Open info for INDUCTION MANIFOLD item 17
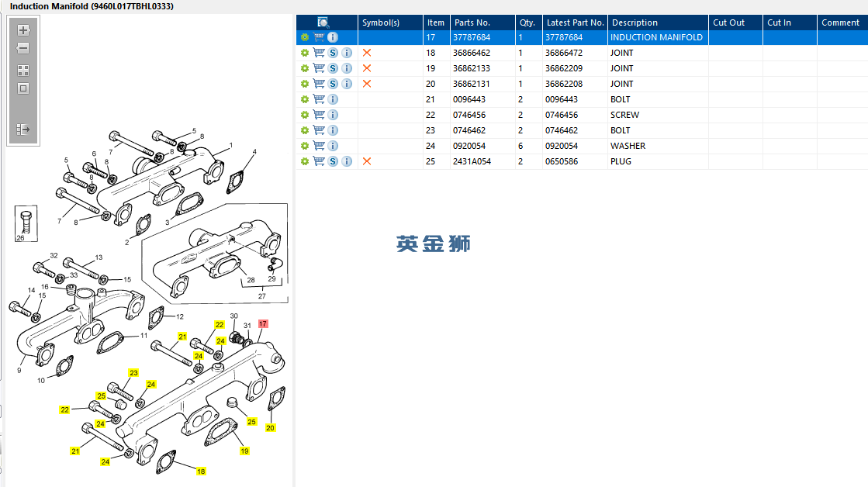 click(x=333, y=37)
